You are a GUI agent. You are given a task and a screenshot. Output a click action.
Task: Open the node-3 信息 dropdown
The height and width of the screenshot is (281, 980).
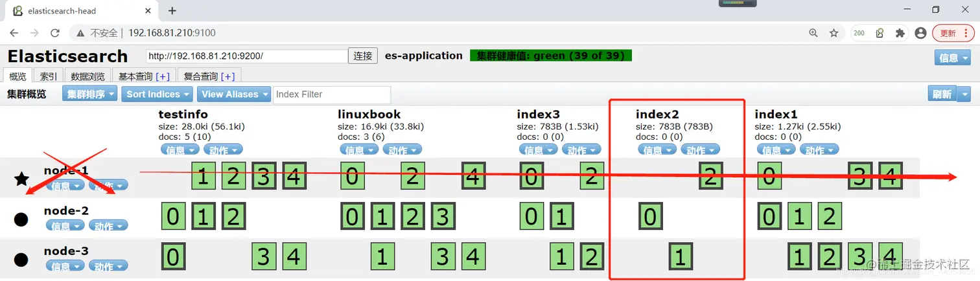click(65, 265)
